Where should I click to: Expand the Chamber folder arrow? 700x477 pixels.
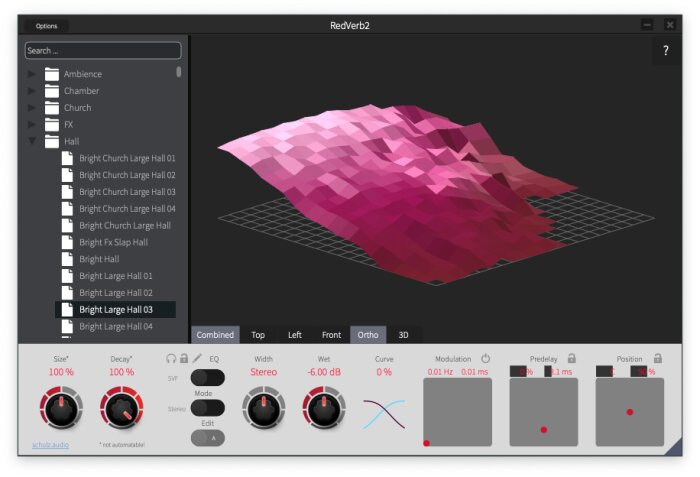tap(31, 91)
